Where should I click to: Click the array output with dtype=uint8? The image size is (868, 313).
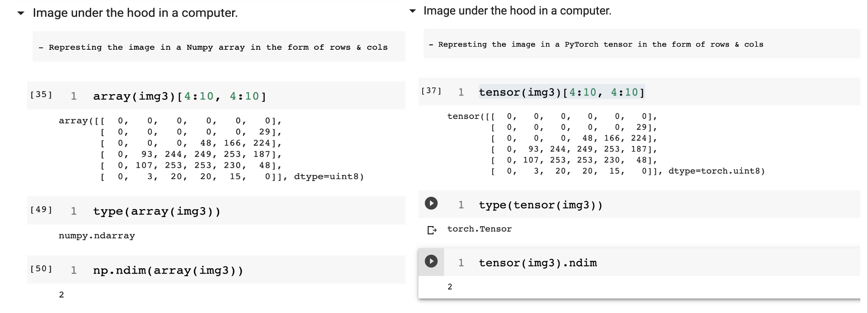point(211,149)
